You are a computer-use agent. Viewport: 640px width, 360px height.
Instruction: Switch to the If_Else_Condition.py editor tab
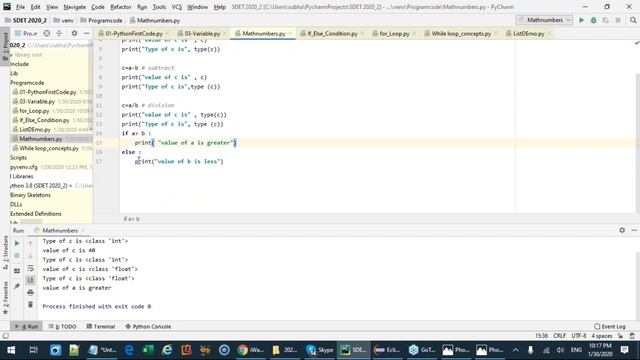[x=332, y=33]
